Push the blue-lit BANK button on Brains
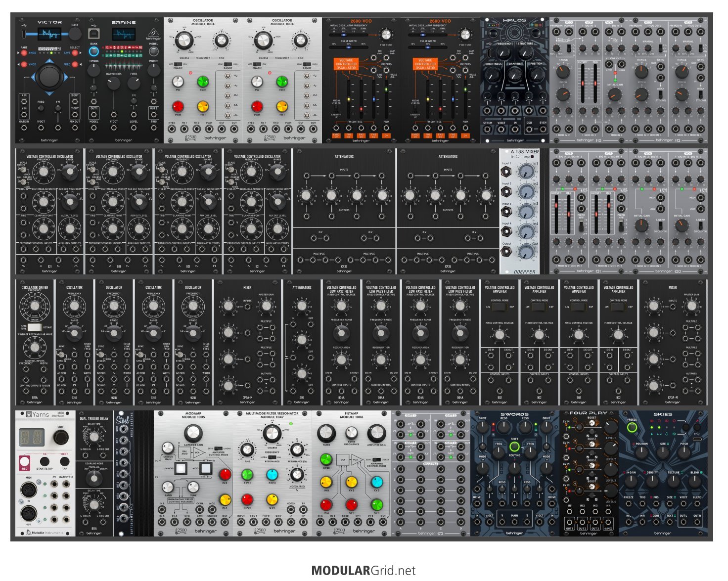728x581 pixels. coord(93,51)
